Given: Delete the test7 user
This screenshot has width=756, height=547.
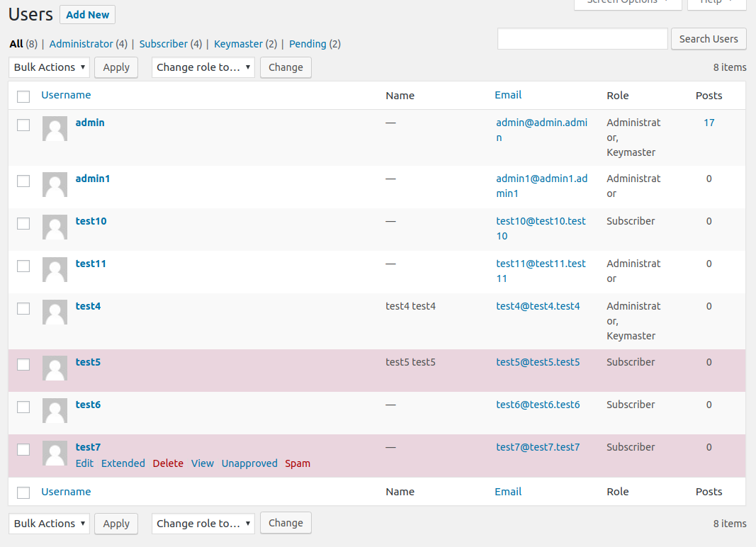Looking at the screenshot, I should (168, 463).
